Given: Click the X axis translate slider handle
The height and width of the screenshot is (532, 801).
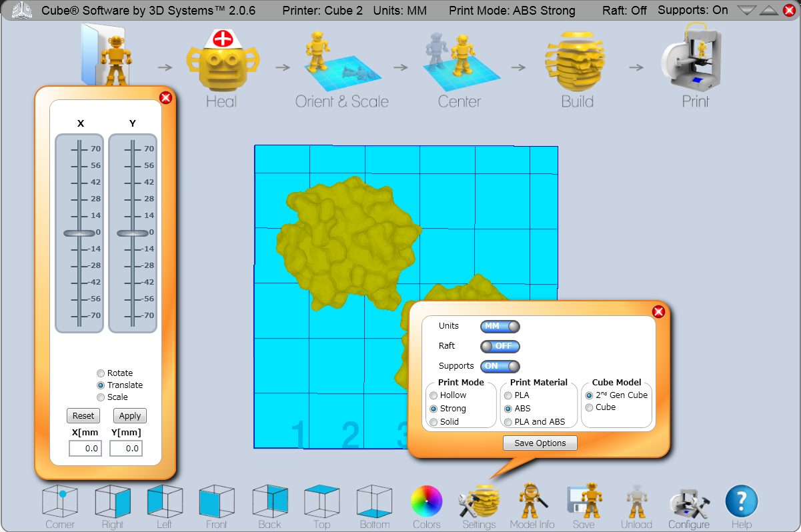Looking at the screenshot, I should (x=79, y=233).
